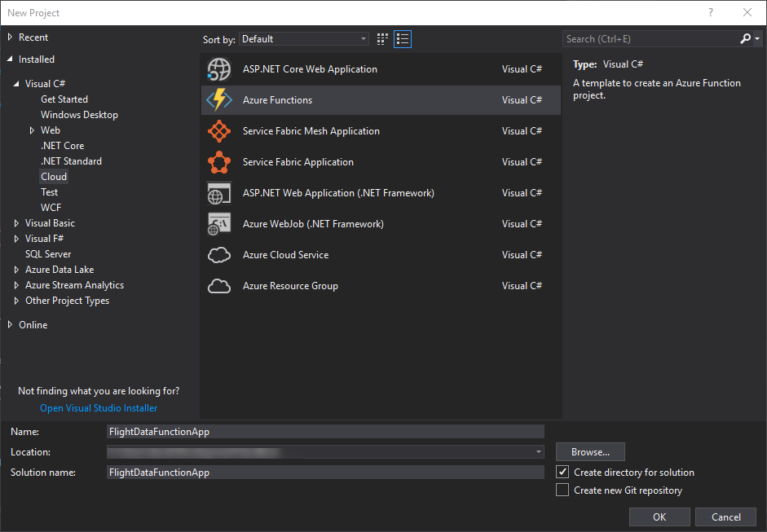Enable Create new Git repository checkbox

click(x=562, y=490)
